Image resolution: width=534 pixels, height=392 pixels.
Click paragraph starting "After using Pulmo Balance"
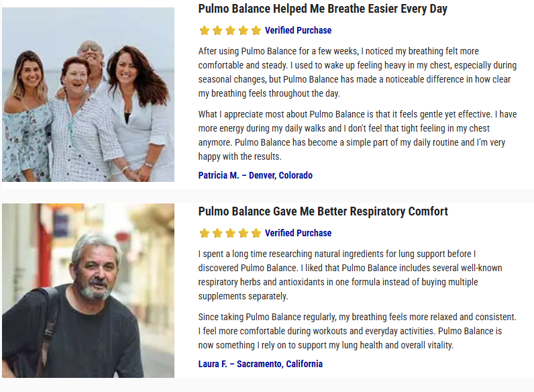(357, 72)
